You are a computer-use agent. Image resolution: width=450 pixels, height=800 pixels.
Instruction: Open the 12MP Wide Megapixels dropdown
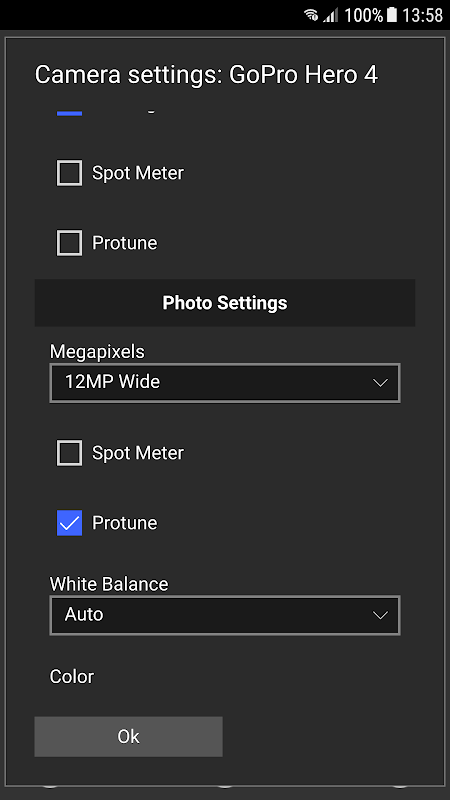(225, 383)
